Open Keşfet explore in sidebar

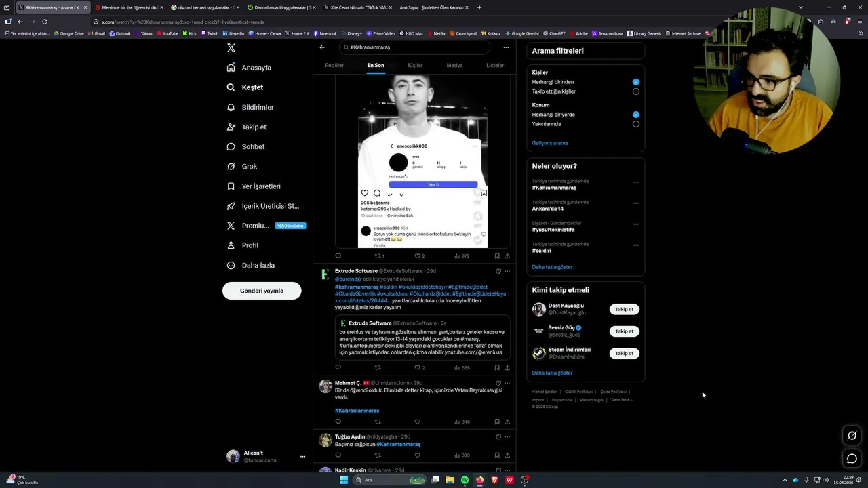[x=245, y=87]
